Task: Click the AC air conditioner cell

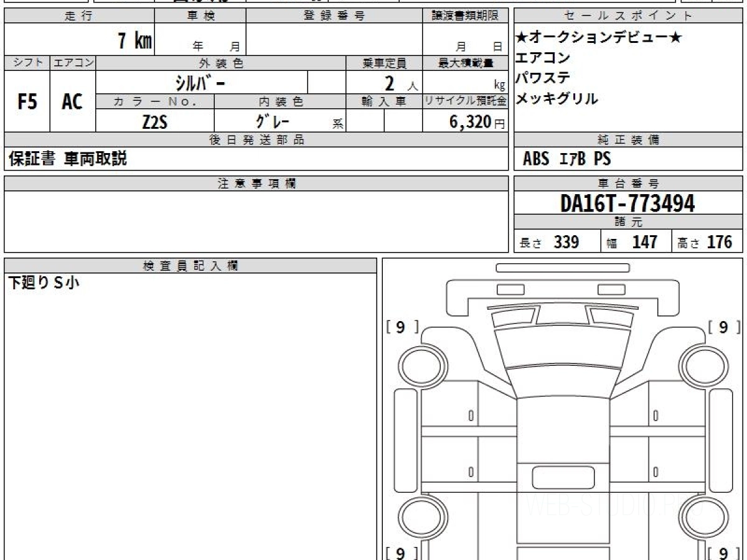Action: click(x=73, y=101)
